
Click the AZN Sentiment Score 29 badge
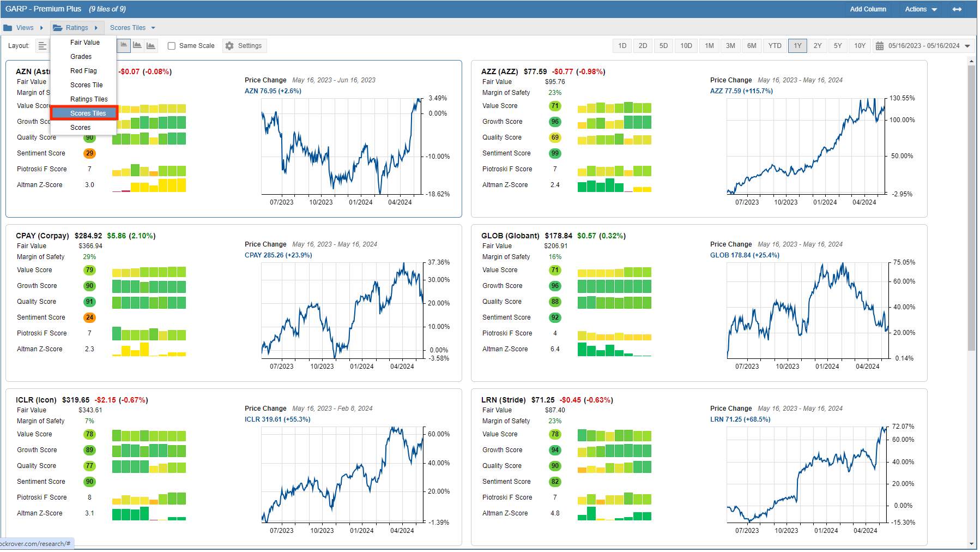tap(89, 153)
